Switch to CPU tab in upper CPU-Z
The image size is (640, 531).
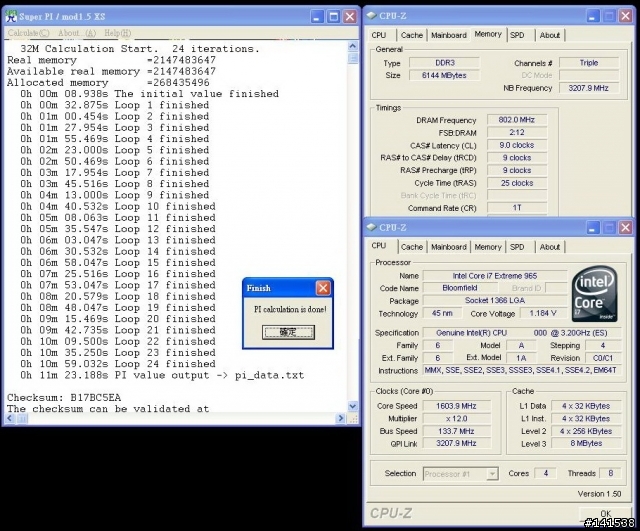tap(379, 35)
